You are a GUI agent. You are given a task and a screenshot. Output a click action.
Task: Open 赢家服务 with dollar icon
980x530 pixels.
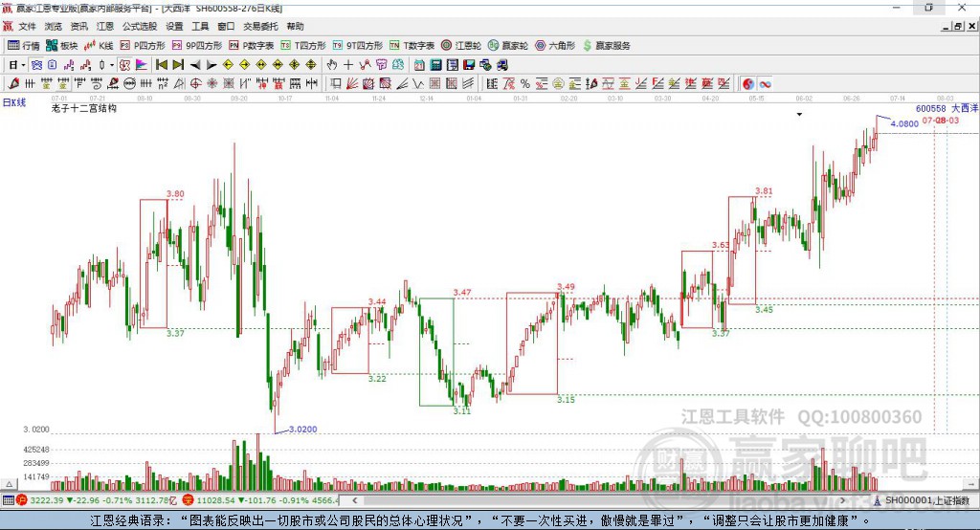[x=607, y=46]
